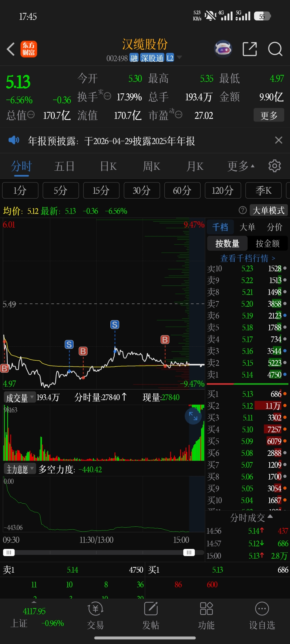Tap the blue S marker near 5.49 line

point(115,325)
